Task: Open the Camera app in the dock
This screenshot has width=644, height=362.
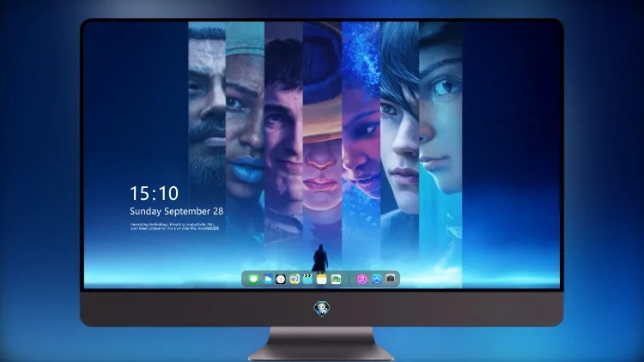Action: pos(391,279)
